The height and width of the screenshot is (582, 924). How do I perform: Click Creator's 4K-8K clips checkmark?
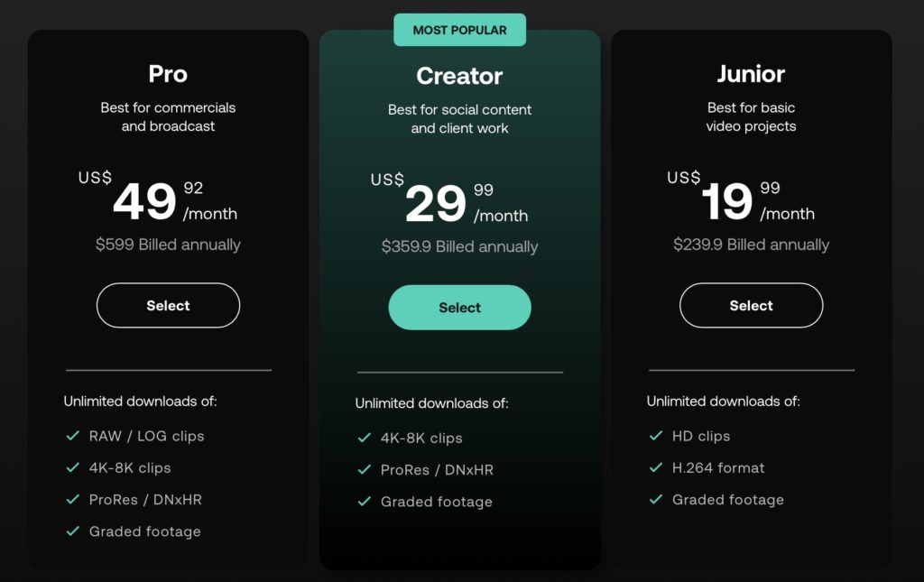[x=365, y=438]
